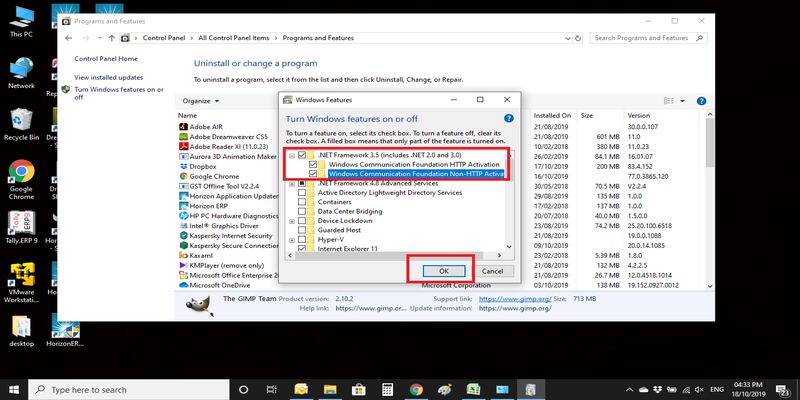800x400 pixels.
Task: Open Google Chrome from the taskbar
Action: tap(415, 389)
